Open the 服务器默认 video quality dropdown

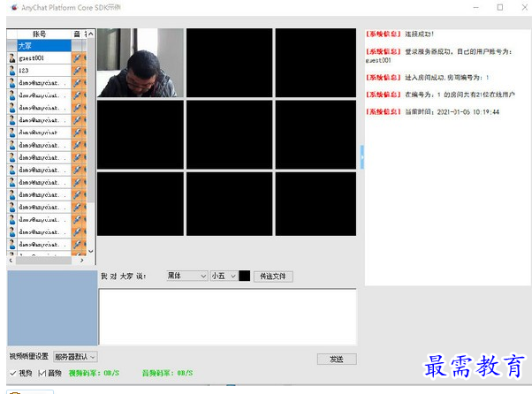pos(76,357)
